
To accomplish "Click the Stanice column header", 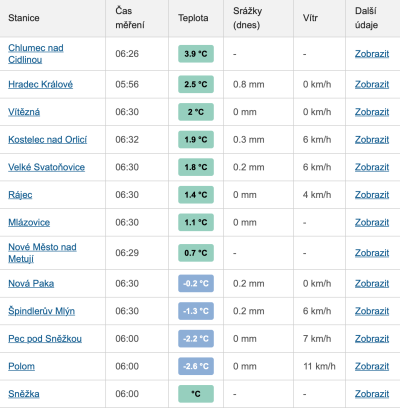I will click(x=24, y=18).
